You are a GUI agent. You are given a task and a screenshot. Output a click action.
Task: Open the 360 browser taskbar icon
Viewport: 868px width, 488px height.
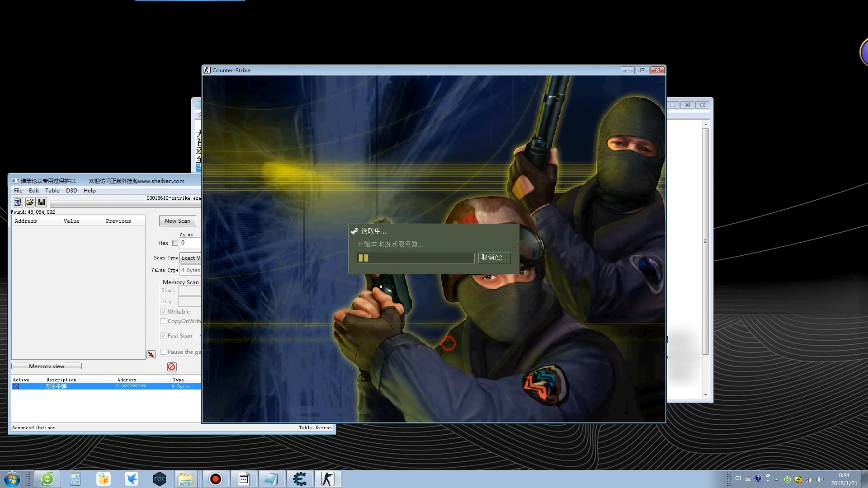click(x=47, y=479)
